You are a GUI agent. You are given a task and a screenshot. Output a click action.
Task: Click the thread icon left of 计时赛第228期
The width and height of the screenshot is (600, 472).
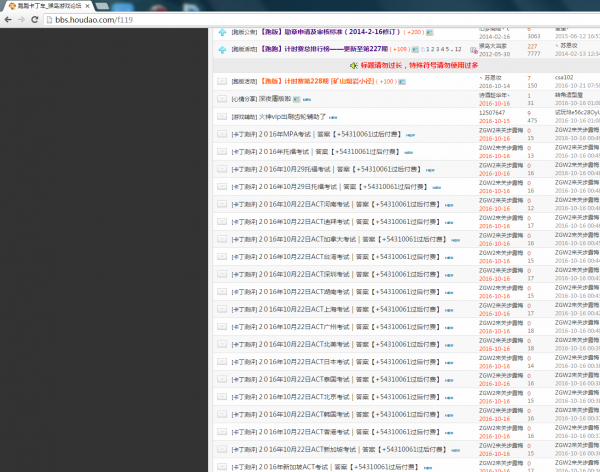click(x=222, y=81)
